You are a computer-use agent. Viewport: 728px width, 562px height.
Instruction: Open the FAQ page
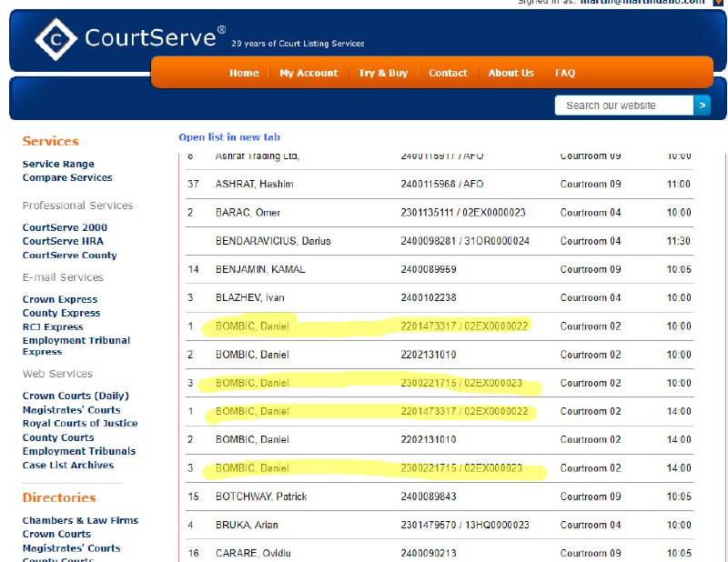click(565, 73)
